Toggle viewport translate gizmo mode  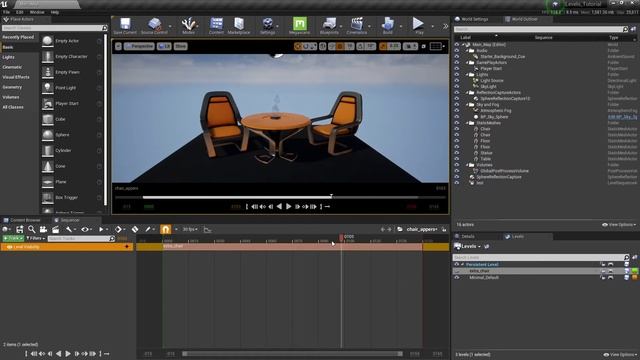pos(298,47)
